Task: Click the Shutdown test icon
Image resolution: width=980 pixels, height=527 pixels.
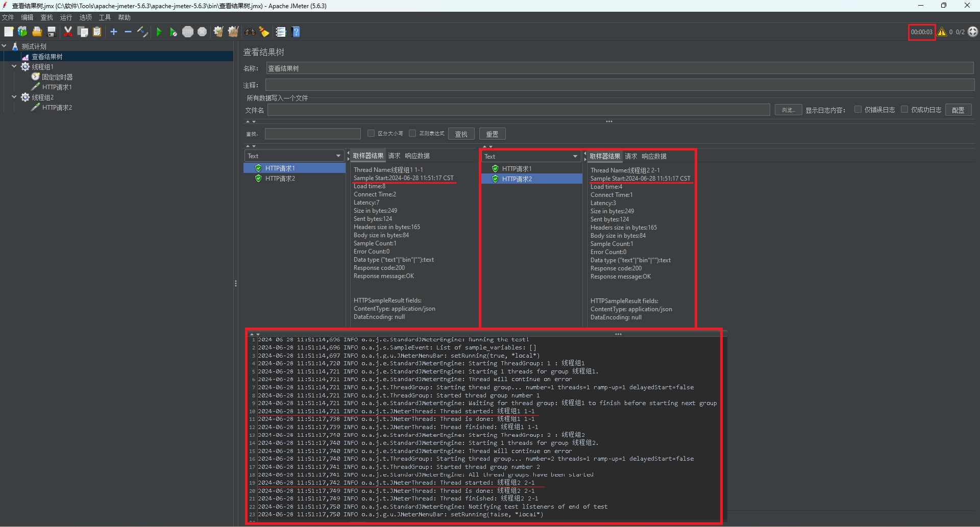Action: [202, 32]
